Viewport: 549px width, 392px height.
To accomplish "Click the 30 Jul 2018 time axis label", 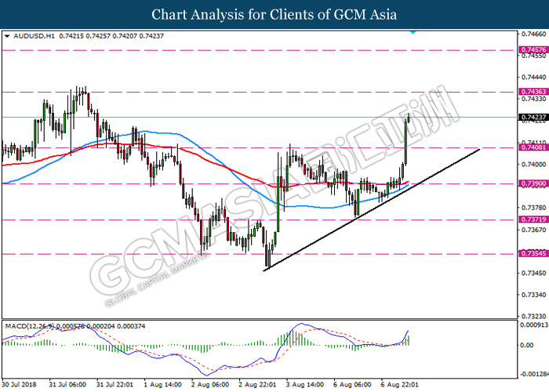I will 19,385.
